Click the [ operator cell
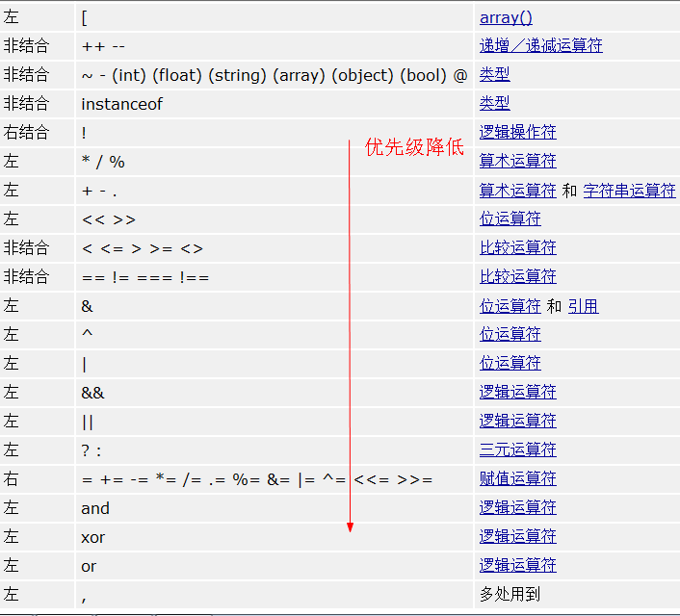Screen dimensions: 680x616 [275, 17]
